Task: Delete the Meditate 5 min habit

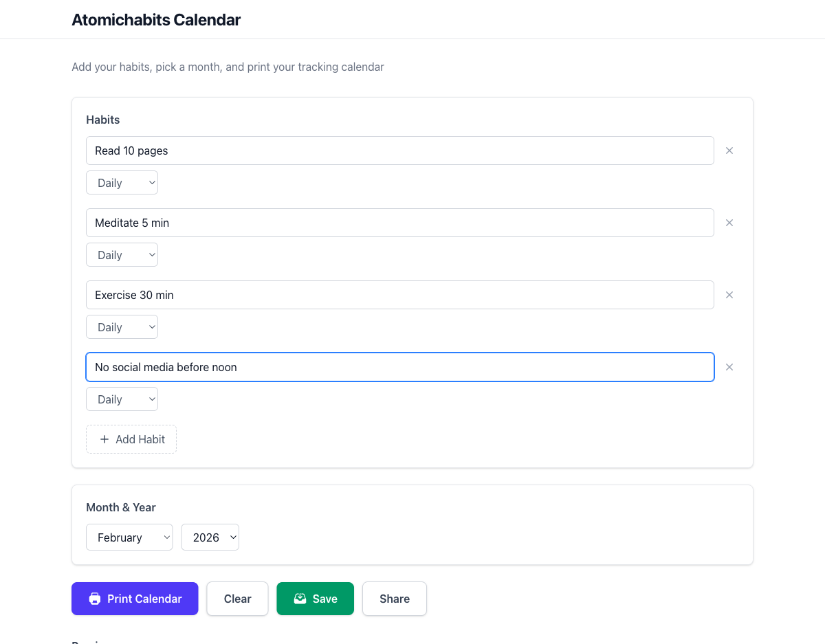Action: [729, 223]
